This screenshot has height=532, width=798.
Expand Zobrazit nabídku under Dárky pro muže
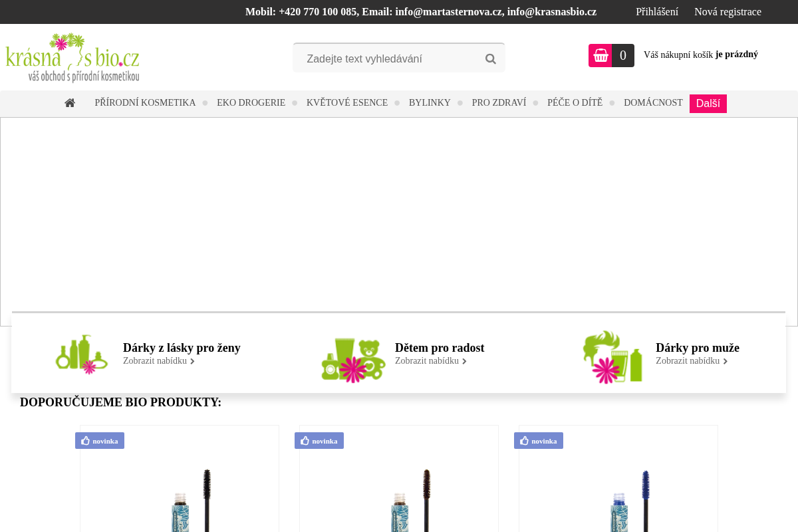[x=692, y=361]
